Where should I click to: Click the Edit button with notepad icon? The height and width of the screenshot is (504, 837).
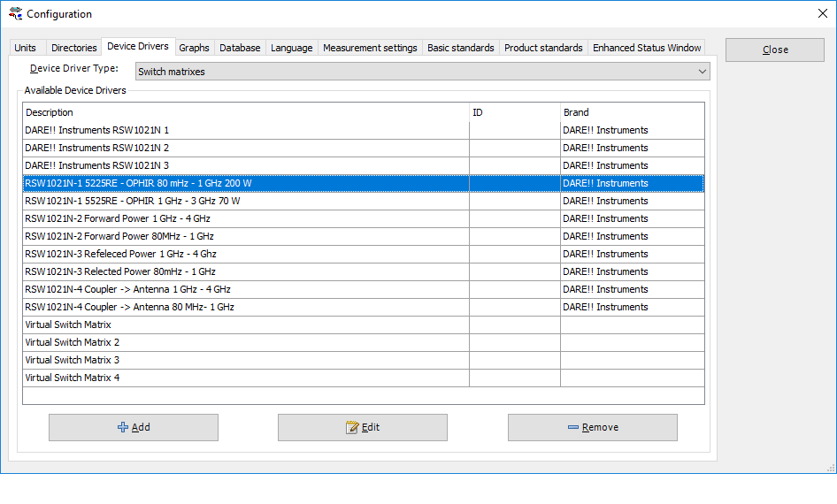pyautogui.click(x=362, y=427)
